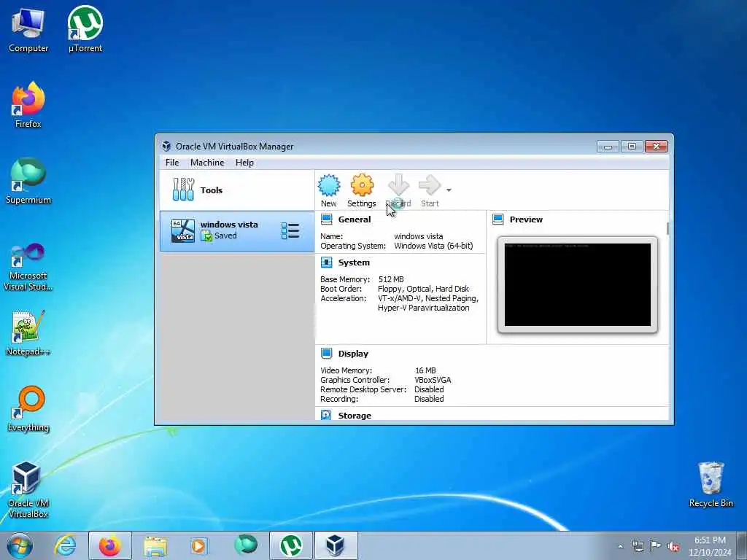Click the Vista OS icon in VM list
Viewport: 747px width, 560px height.
183,231
